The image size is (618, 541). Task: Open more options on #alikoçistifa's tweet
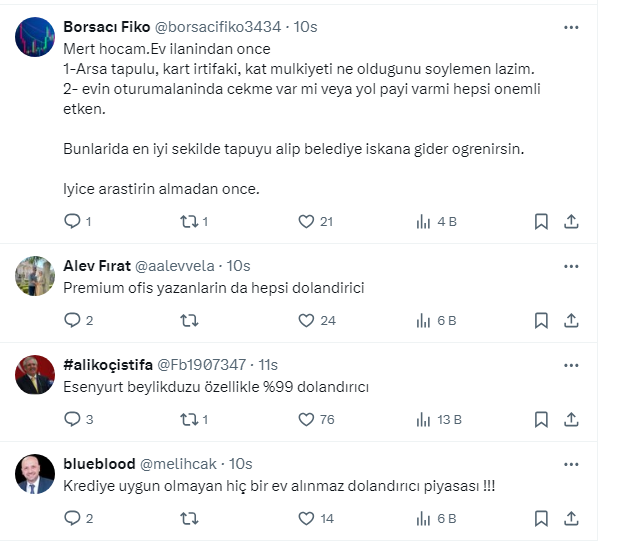tap(571, 365)
